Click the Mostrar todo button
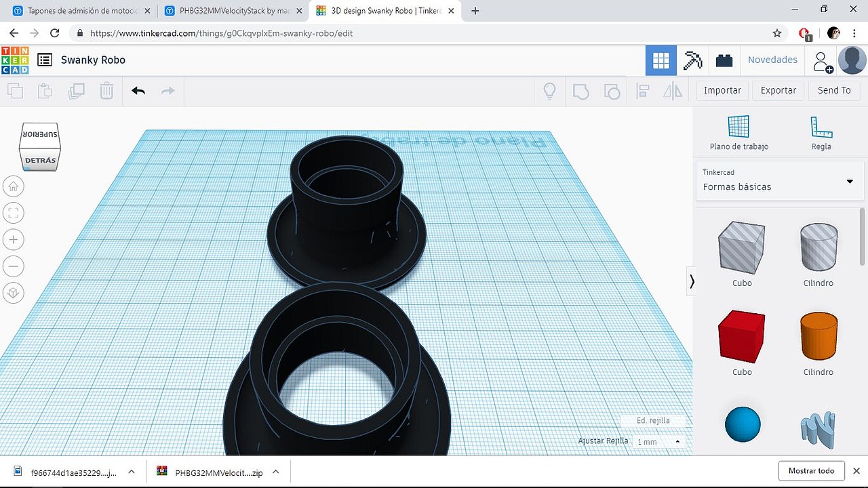Viewport: 868px width, 488px height. [811, 471]
